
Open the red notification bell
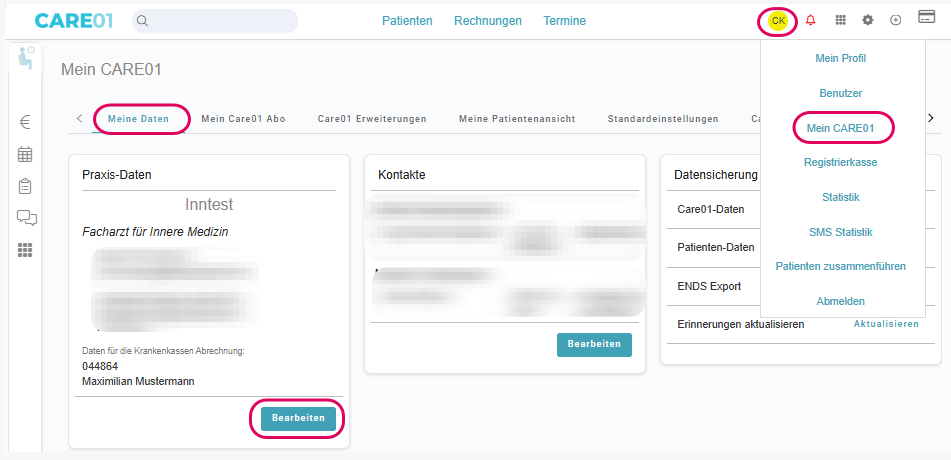(811, 21)
